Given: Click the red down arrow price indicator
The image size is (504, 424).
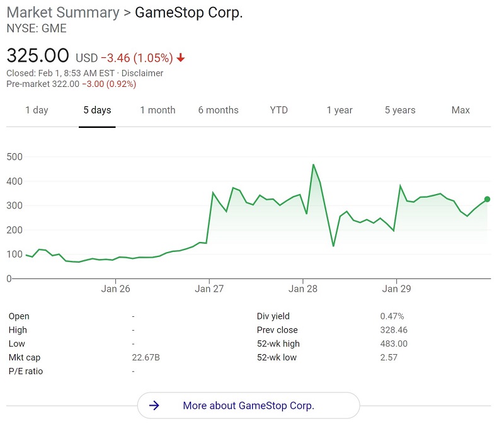Looking at the screenshot, I should [181, 58].
